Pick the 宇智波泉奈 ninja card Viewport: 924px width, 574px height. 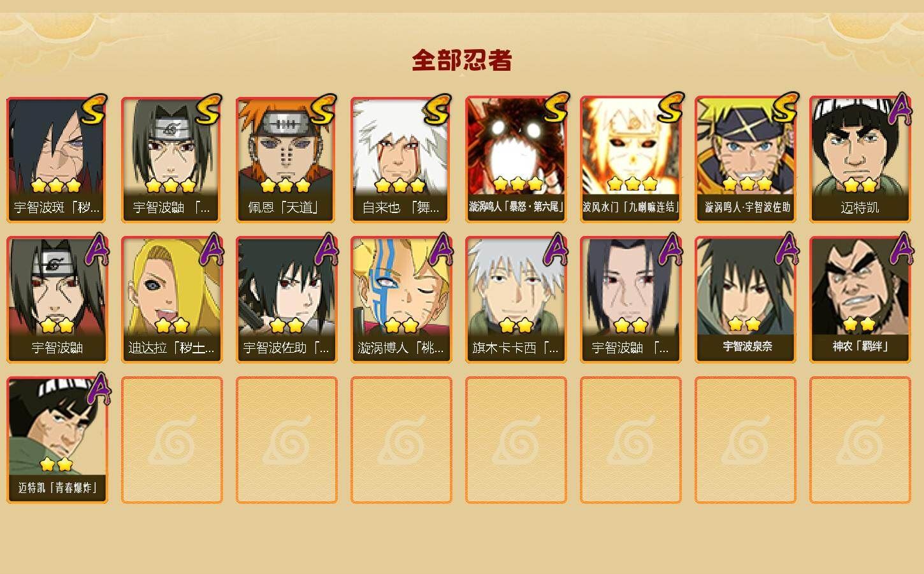tap(745, 300)
